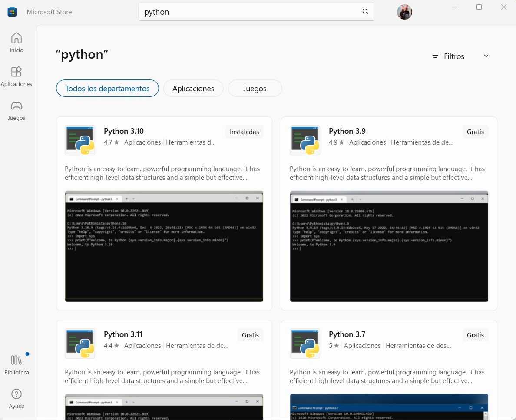Select the Todos los departamentos filter pill

pyautogui.click(x=107, y=88)
